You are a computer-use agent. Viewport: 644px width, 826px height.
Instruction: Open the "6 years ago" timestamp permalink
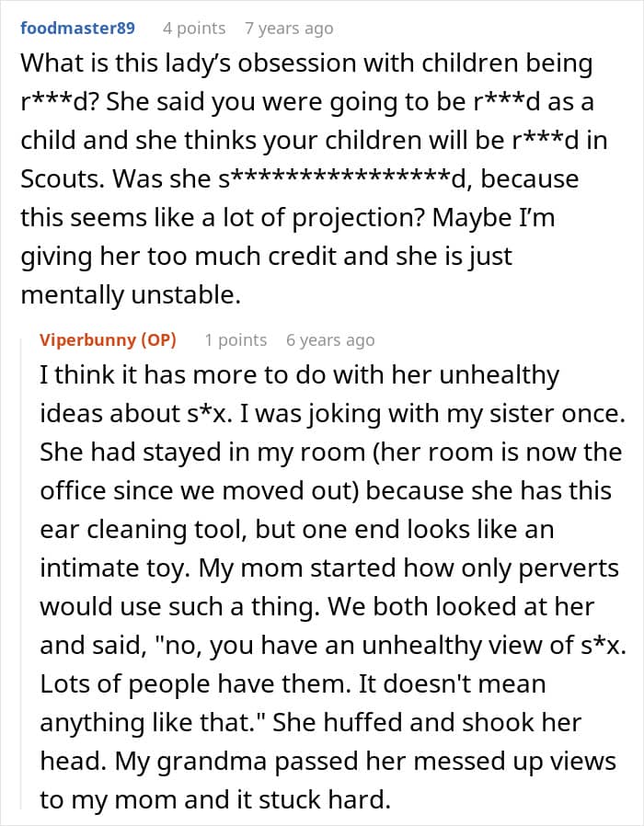[x=330, y=340]
